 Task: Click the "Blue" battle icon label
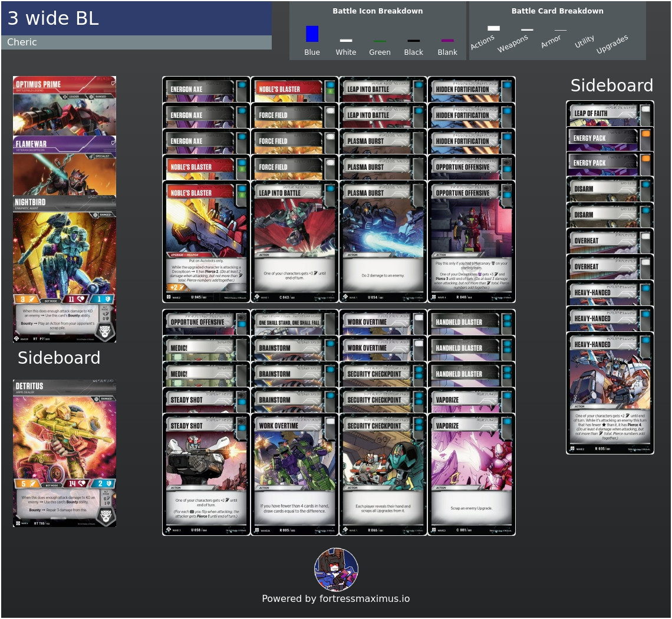[312, 52]
